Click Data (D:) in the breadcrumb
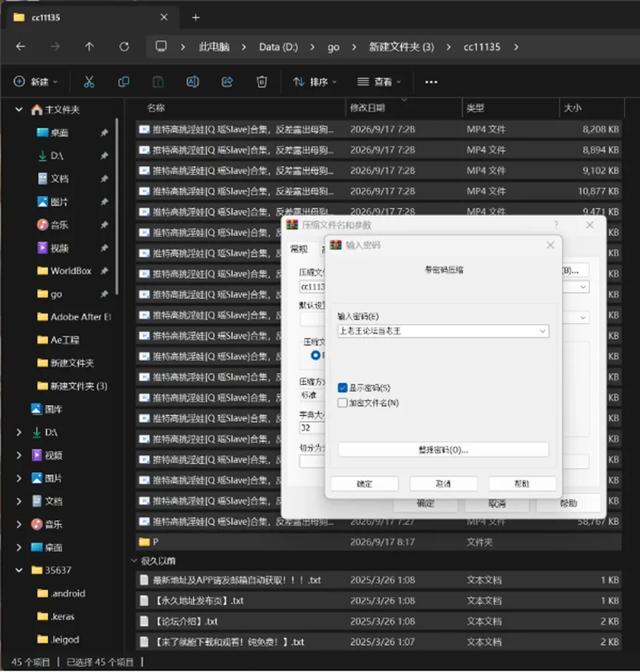The width and height of the screenshot is (640, 672). pyautogui.click(x=278, y=47)
